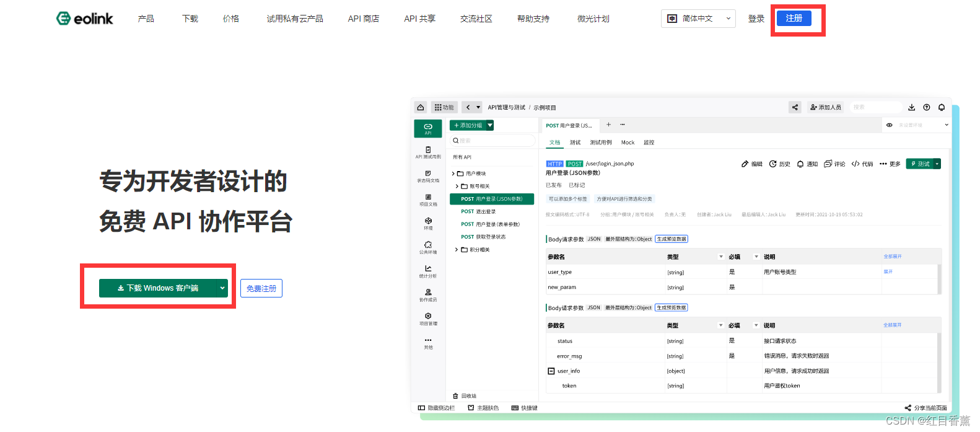Screen dimensions: 980x432
Task: Open the tab ellipsis menu
Action: click(x=623, y=125)
